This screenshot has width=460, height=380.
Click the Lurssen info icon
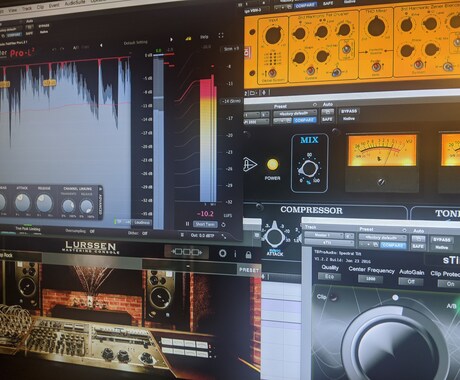pos(235,254)
